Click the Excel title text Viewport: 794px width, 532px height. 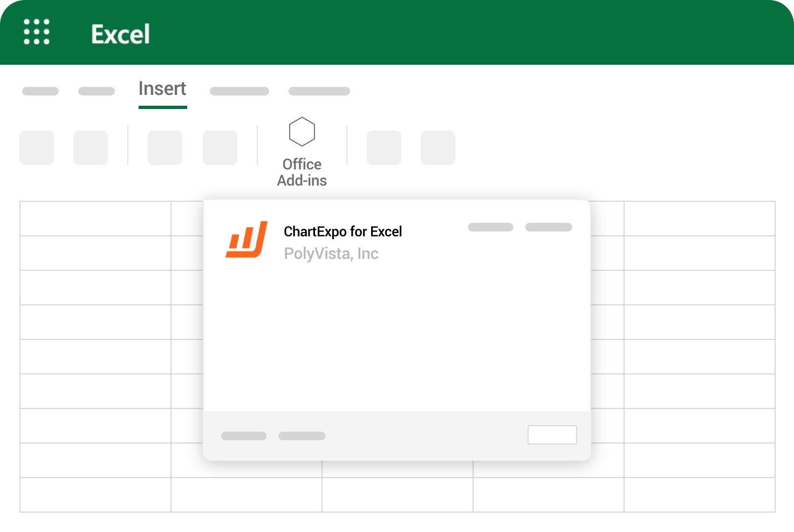pyautogui.click(x=120, y=34)
